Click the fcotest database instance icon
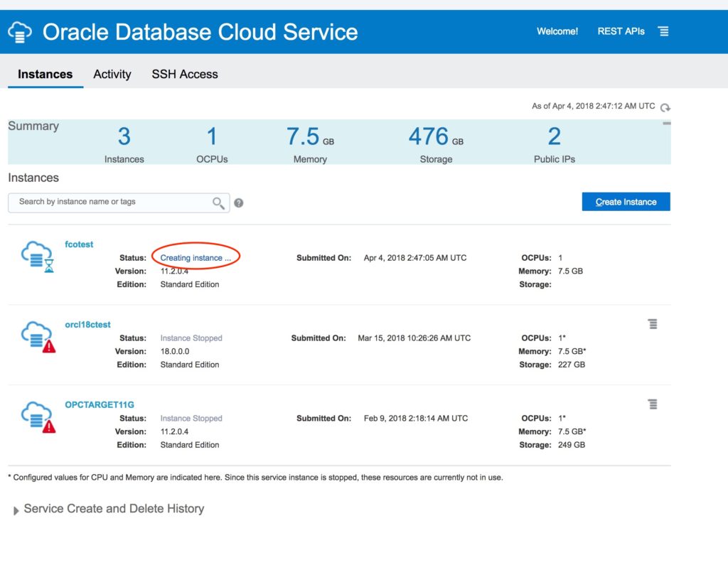Viewport: 728px width, 565px height. tap(38, 257)
